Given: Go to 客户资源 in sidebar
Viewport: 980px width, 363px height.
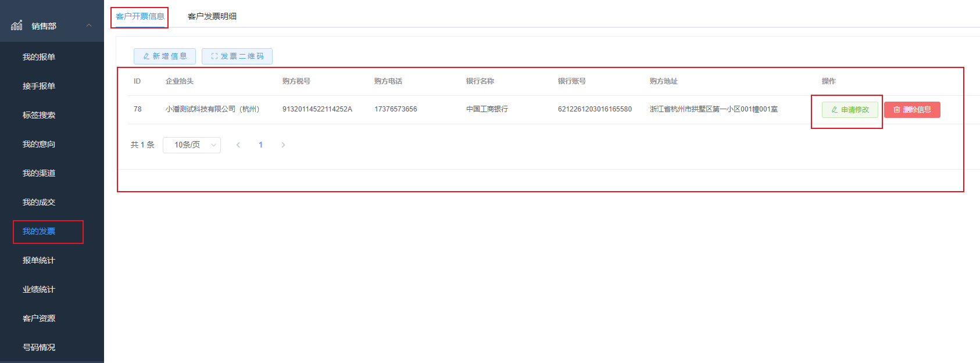Looking at the screenshot, I should [39, 318].
